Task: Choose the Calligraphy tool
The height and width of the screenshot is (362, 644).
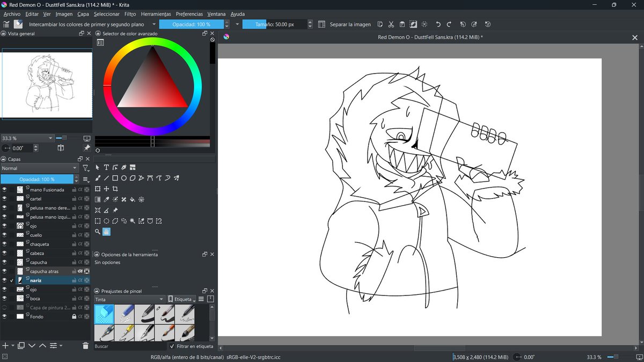Action: pos(123,168)
